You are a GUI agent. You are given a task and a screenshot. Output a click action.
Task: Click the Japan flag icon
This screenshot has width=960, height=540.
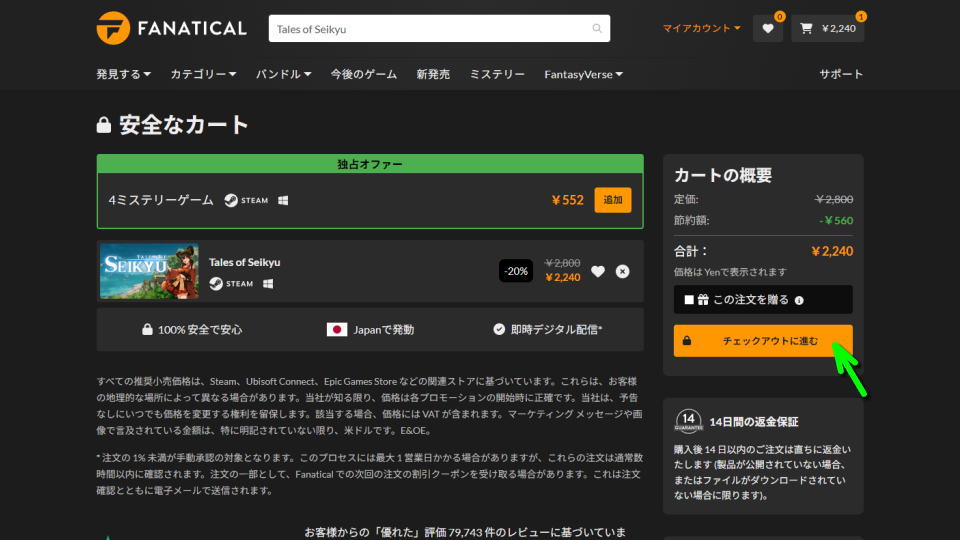[x=337, y=329]
